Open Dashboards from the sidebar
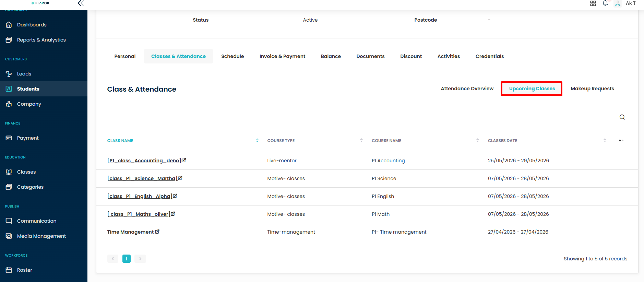 pyautogui.click(x=32, y=25)
